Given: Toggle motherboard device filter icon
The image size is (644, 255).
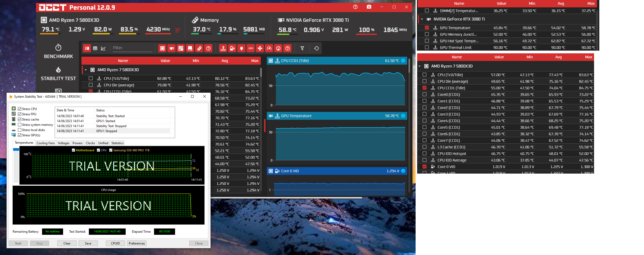Looking at the screenshot, I should click(x=181, y=48).
